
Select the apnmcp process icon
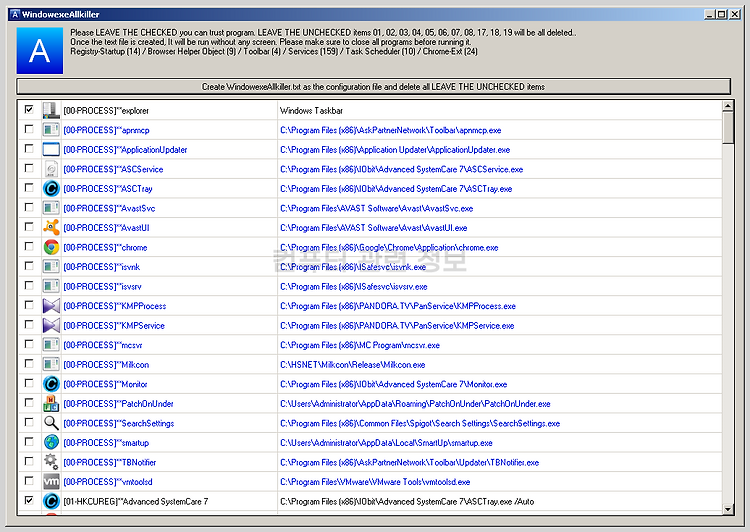coord(51,130)
